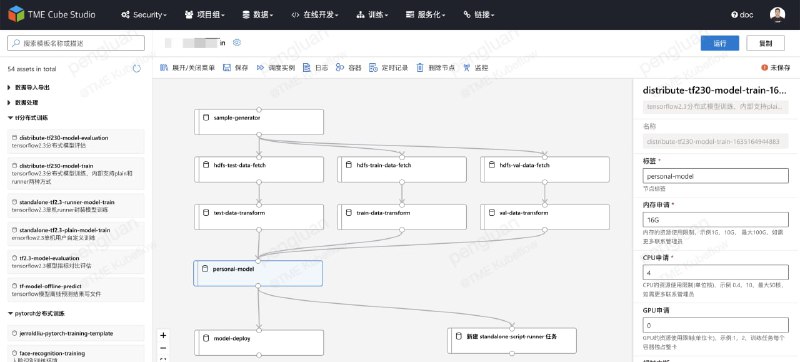The image size is (800, 362).
Task: Click 保存 to save the pipeline
Action: coord(236,68)
